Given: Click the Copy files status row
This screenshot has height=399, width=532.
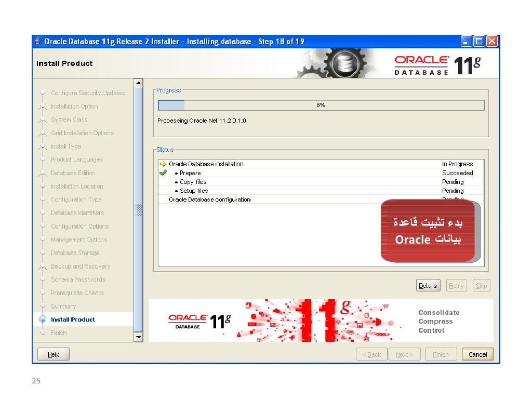Looking at the screenshot, I should coord(321,182).
